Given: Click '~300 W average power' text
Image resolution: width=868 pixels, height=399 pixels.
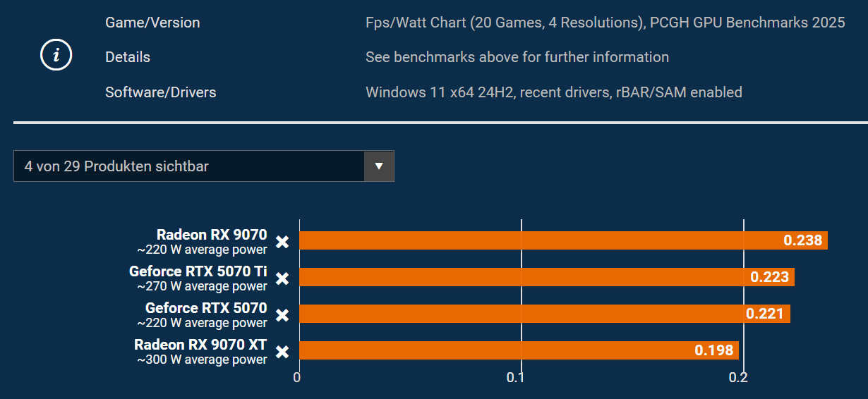Looking at the screenshot, I should [x=202, y=360].
